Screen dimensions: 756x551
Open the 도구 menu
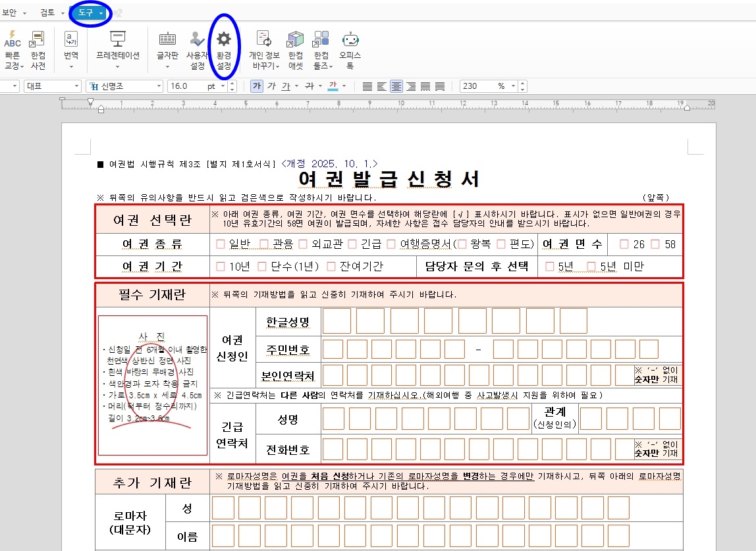point(88,11)
